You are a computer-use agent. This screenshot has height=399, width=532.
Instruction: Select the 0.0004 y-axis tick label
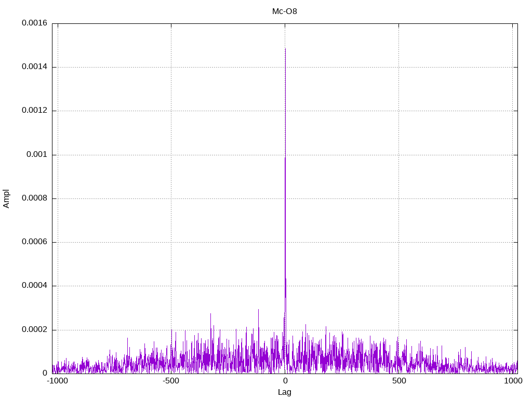pos(34,286)
